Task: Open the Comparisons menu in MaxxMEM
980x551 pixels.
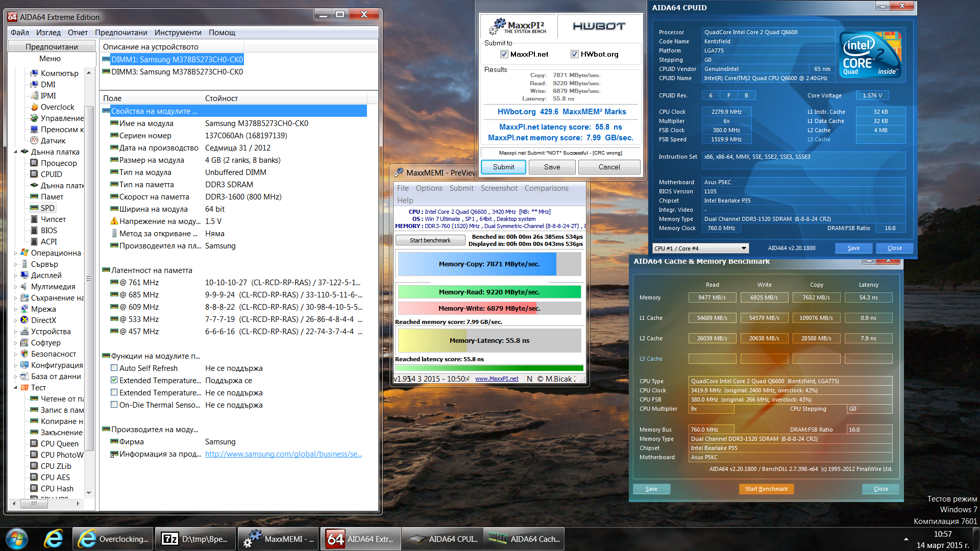Action: 546,188
